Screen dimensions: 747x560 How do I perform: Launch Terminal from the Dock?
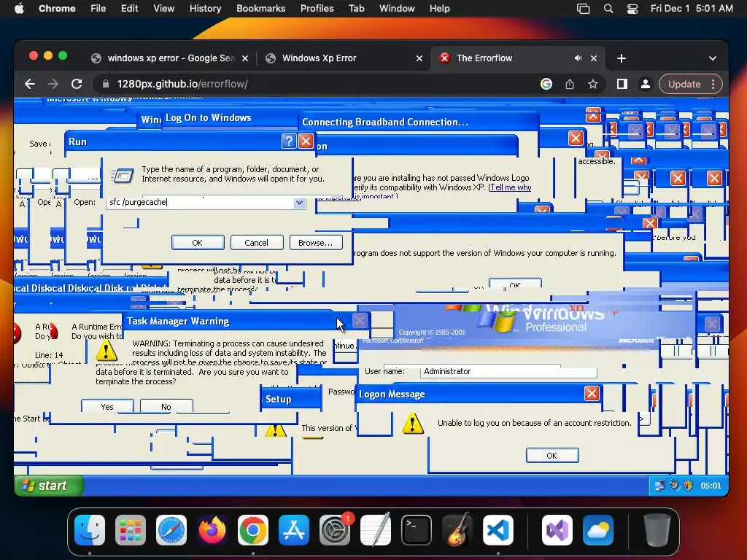[x=417, y=530]
